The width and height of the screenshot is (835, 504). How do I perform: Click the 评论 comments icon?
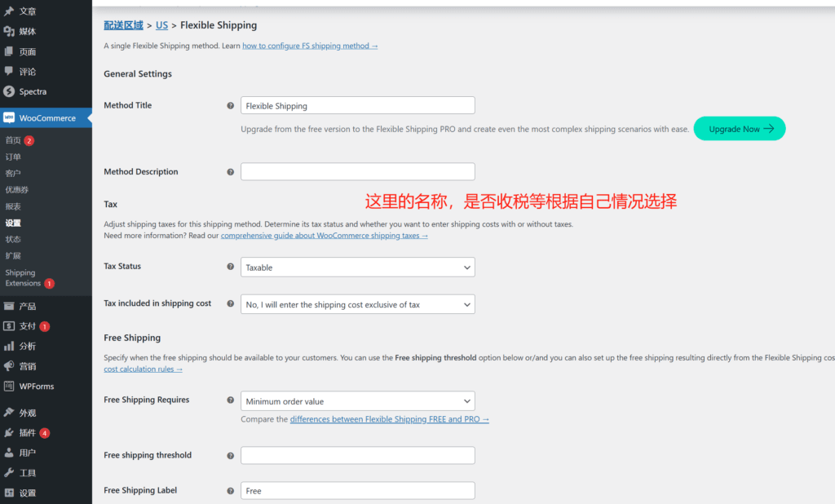point(8,72)
